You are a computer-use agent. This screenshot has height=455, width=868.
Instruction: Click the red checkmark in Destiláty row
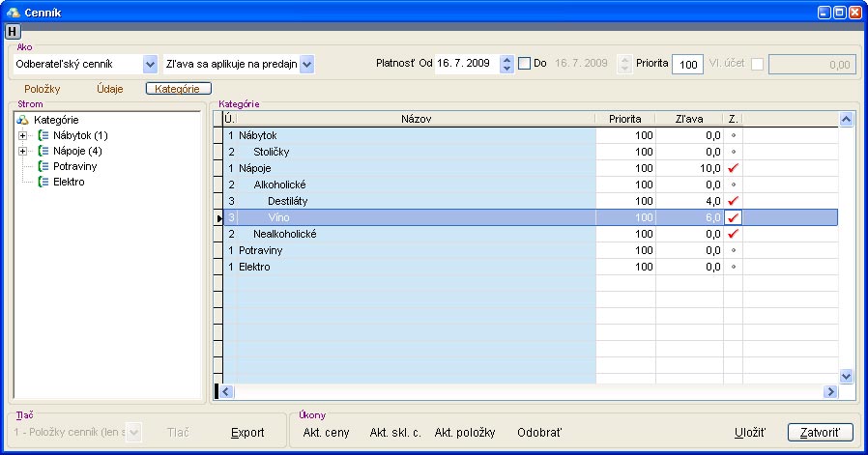(733, 201)
